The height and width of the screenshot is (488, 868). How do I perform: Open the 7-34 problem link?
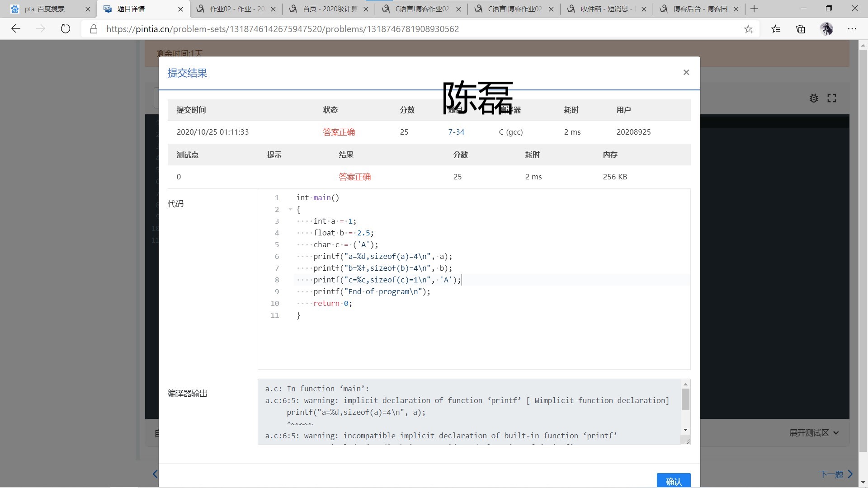pyautogui.click(x=456, y=132)
